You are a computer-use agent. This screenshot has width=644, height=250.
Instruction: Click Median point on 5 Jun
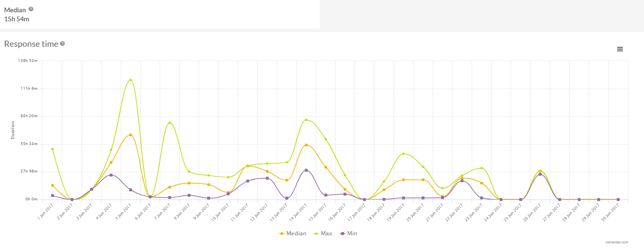pyautogui.click(x=130, y=135)
